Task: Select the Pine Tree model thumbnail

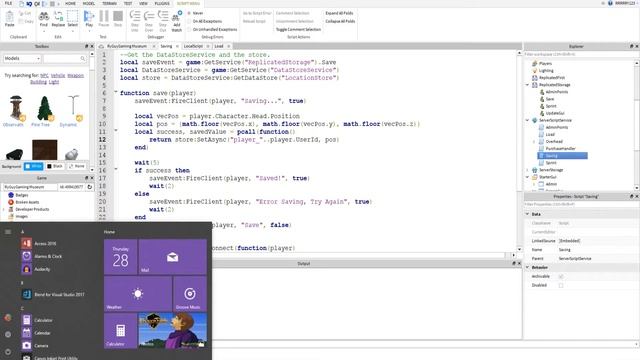Action: pyautogui.click(x=44, y=108)
